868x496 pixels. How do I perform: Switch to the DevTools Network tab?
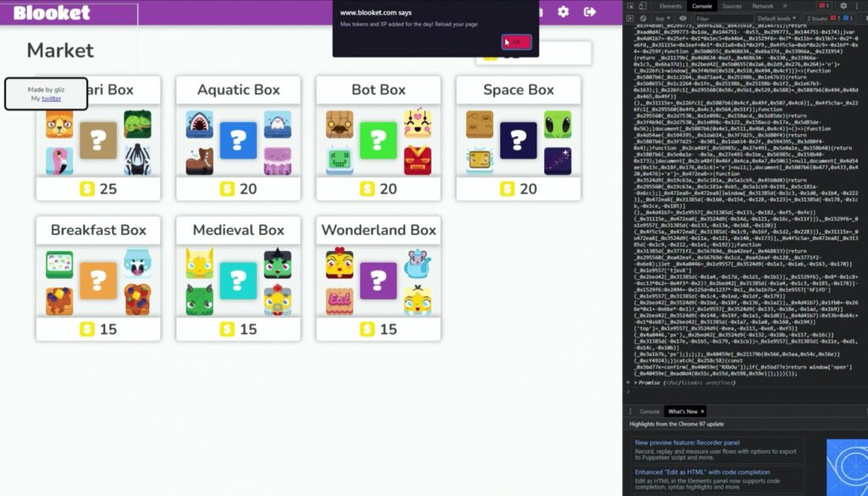click(x=762, y=6)
